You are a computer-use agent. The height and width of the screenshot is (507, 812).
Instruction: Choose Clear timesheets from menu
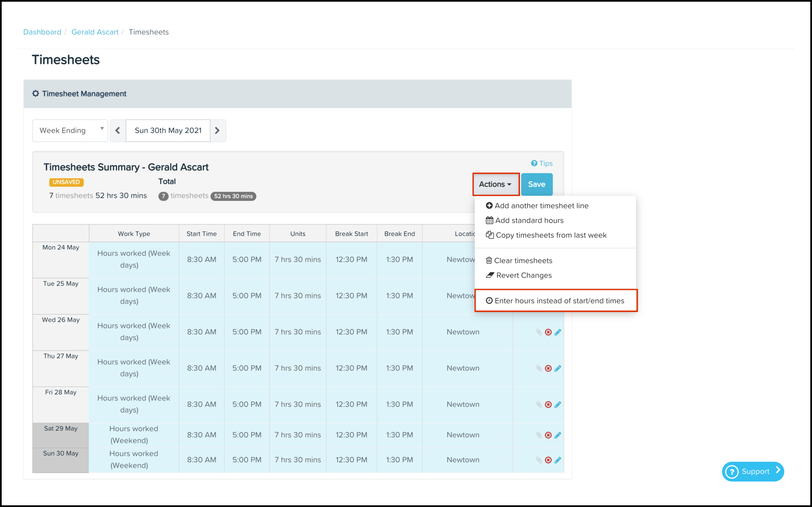[523, 261]
